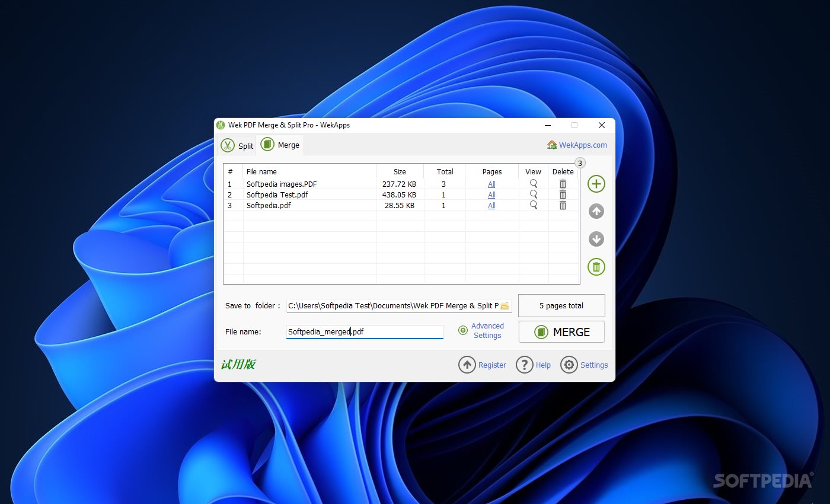Delete Softpedia.pdf row trash icon

[x=563, y=205]
